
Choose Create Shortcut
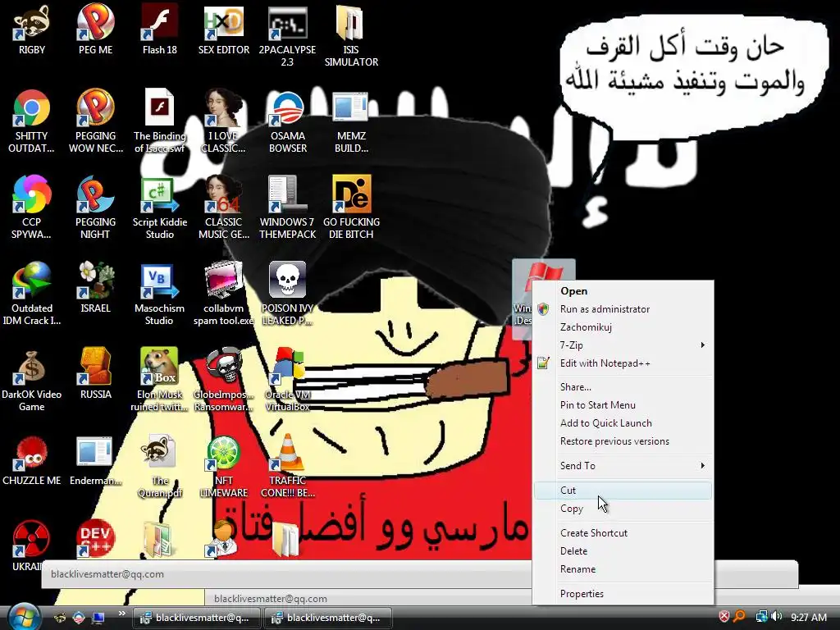click(x=623, y=533)
